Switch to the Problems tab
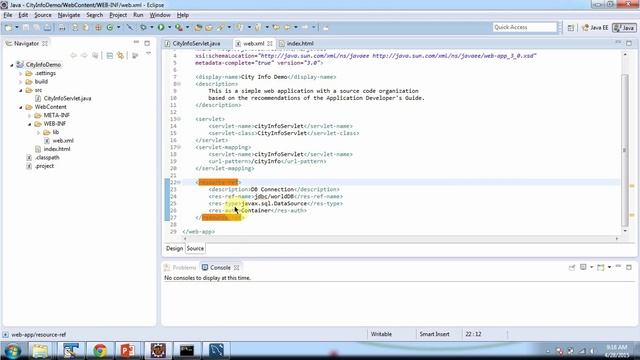This screenshot has height=360, width=640. tap(180, 268)
